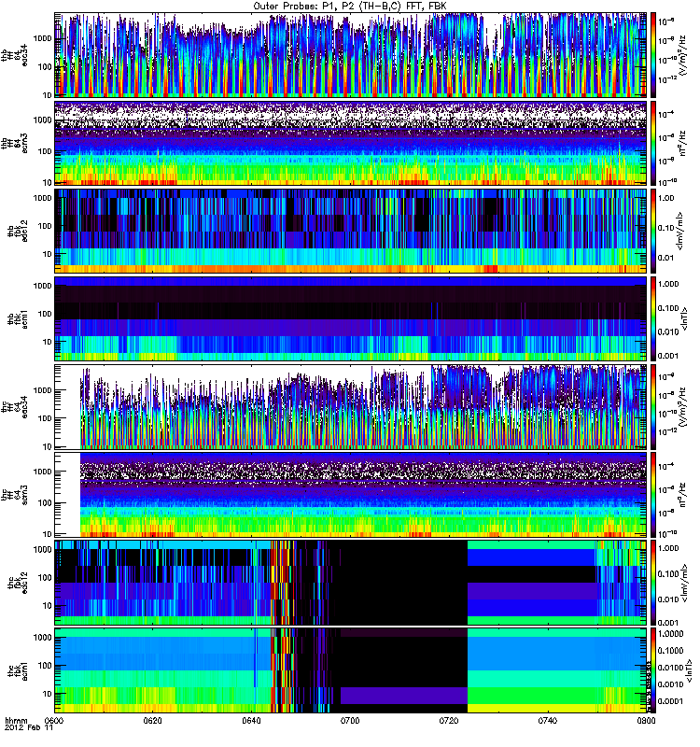
Task: Click the color bar of the top panel
Action: 653,53
